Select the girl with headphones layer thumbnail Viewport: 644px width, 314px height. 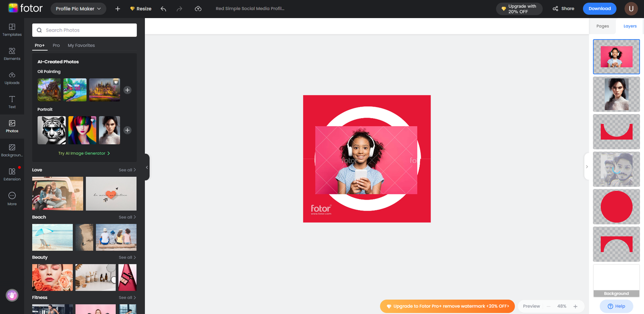[x=616, y=57]
